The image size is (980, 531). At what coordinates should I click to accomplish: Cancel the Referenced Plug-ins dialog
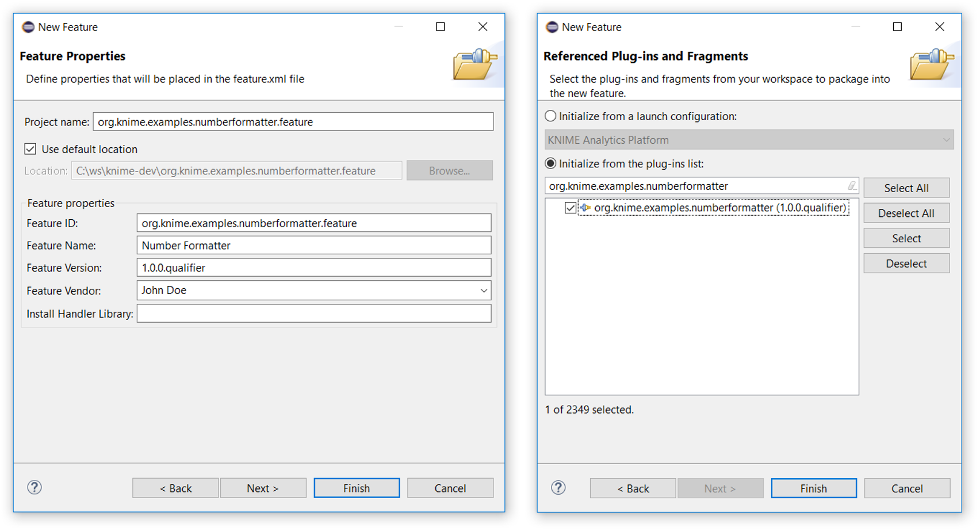click(907, 488)
